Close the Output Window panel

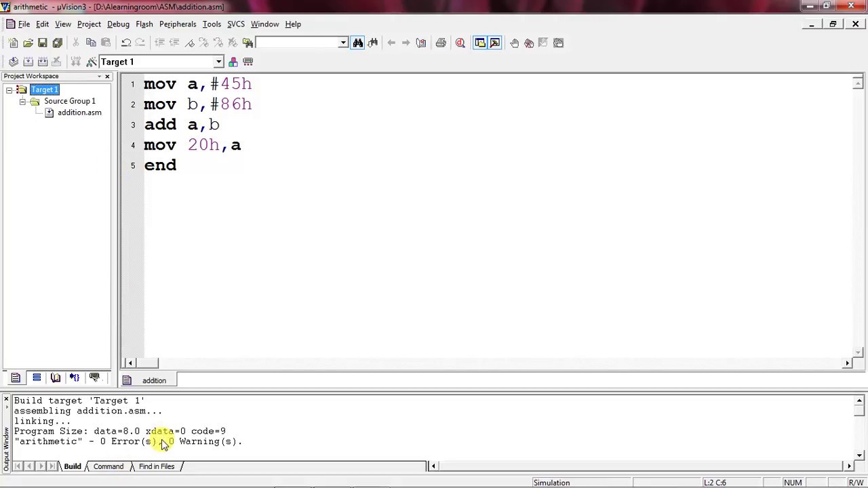(x=5, y=400)
